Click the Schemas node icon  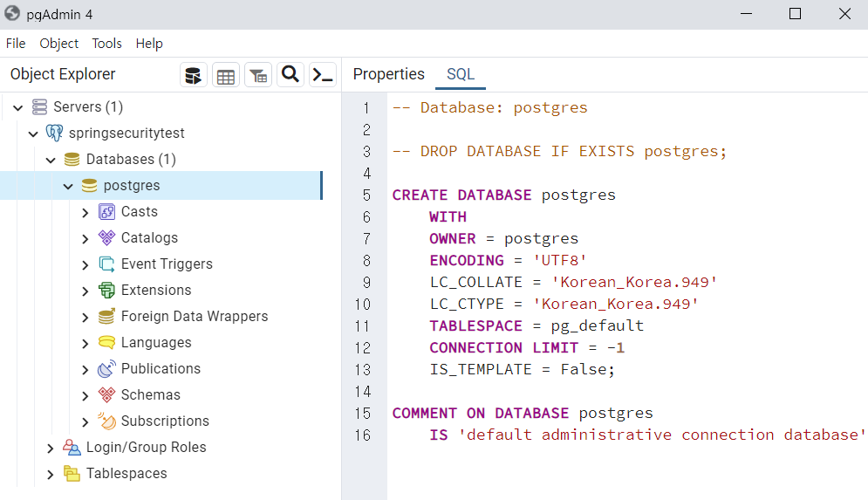[106, 395]
